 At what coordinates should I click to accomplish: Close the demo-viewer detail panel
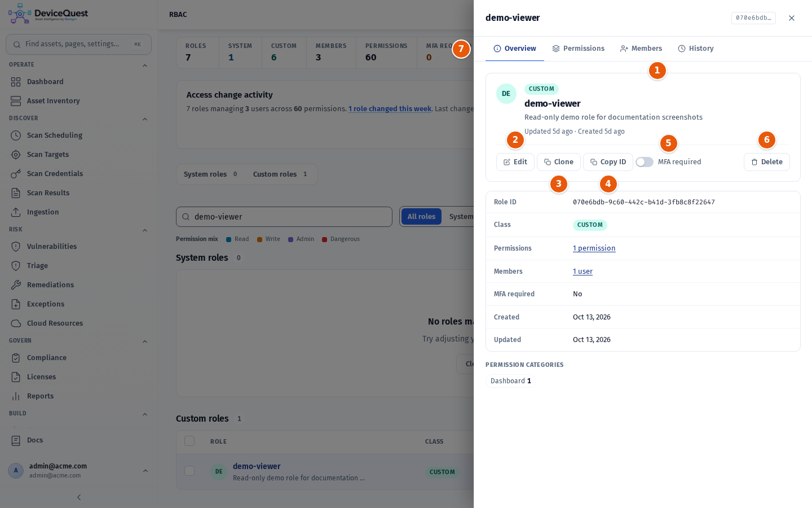[x=792, y=18]
